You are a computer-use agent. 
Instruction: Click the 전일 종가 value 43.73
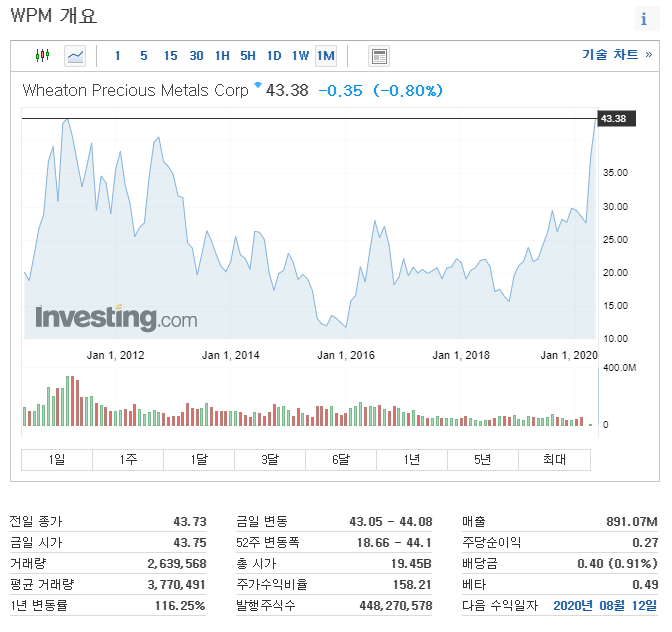190,521
